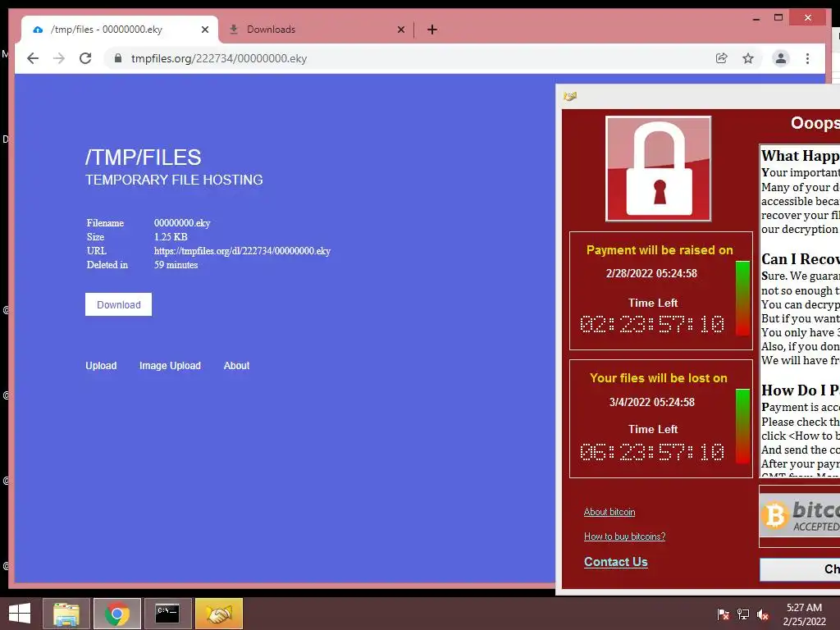Switch to the Downloads tab

click(x=316, y=30)
